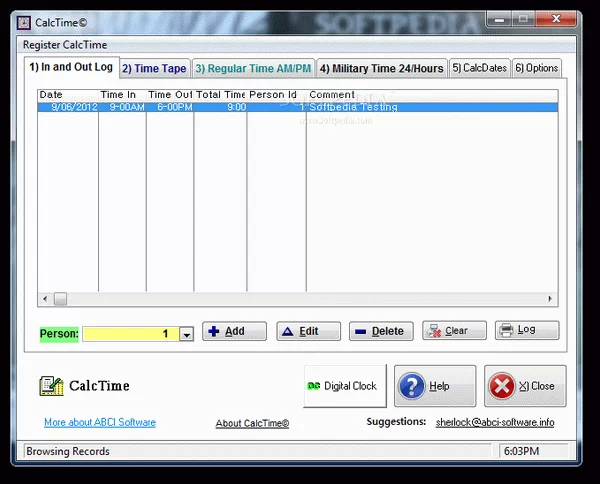The image size is (600, 484).
Task: Open the Digital Clock button
Action: point(345,386)
